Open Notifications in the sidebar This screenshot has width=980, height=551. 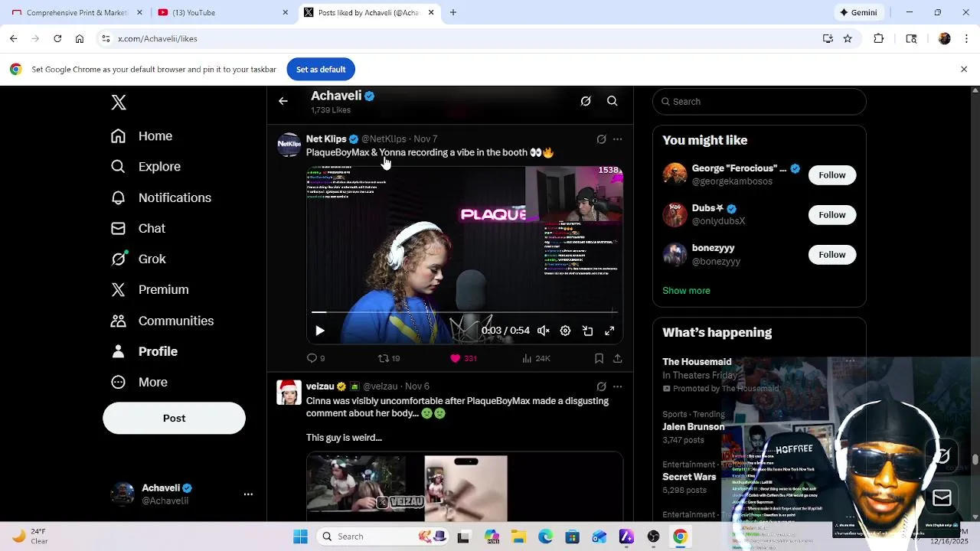(161, 197)
